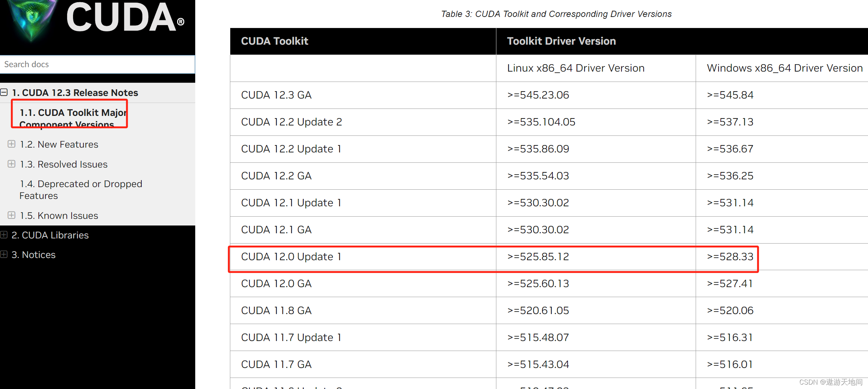Select the >=535.54.03 driver cell

coord(596,176)
